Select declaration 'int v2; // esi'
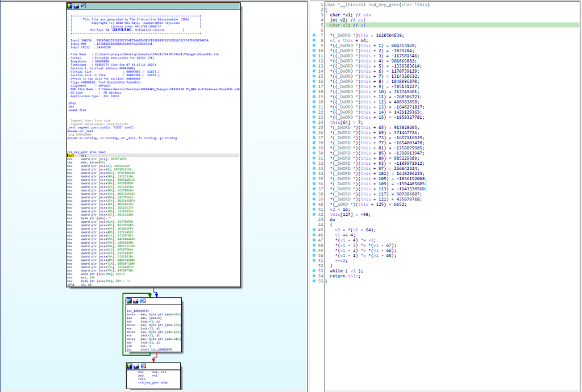 [x=348, y=20]
